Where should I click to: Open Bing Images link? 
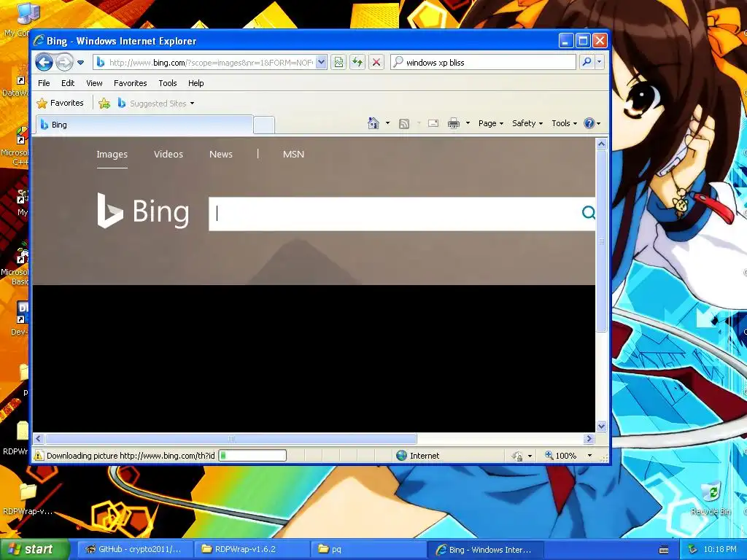pos(112,155)
